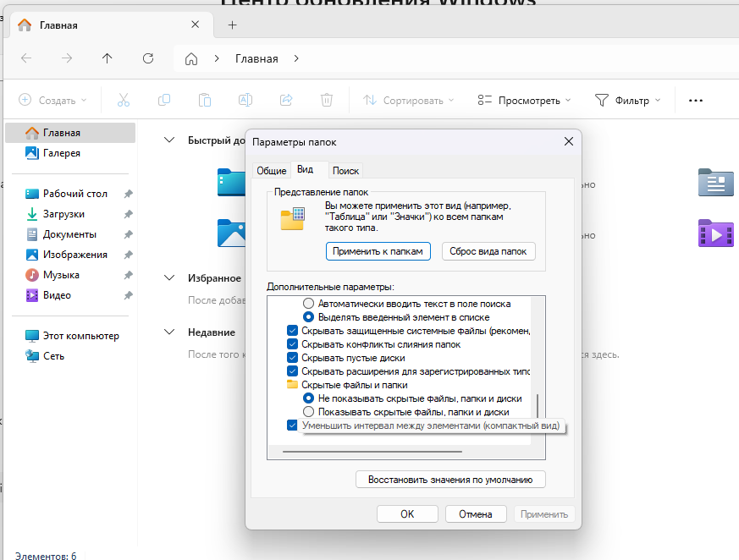Click the Delete trash bin icon
The height and width of the screenshot is (560, 739).
pos(327,100)
